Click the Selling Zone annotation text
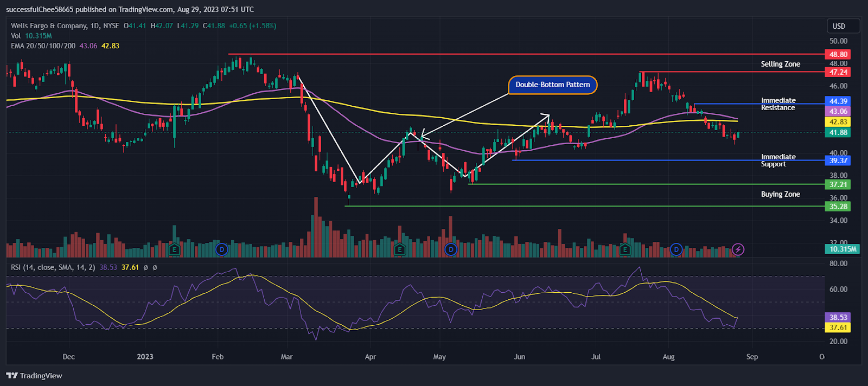This screenshot has height=386, width=868. tap(780, 64)
